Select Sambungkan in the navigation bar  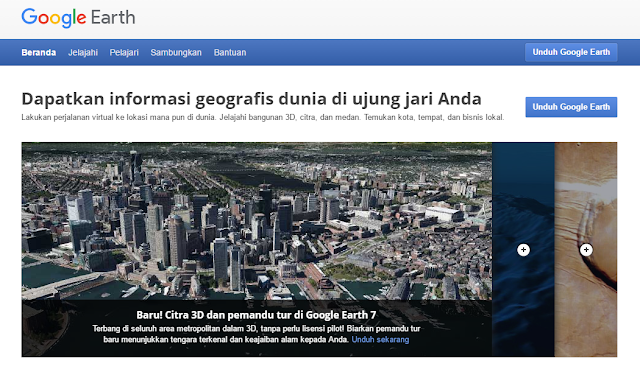tap(176, 52)
